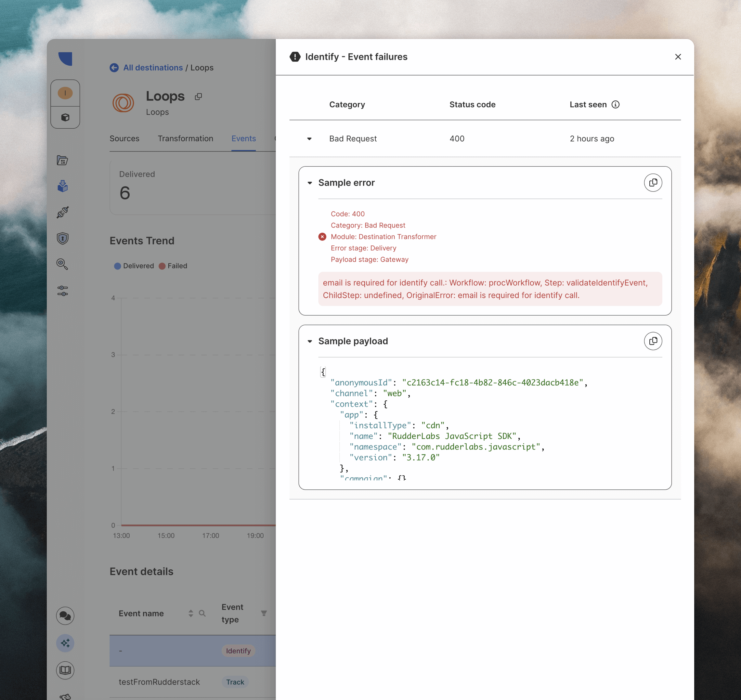Screen dimensions: 741x700
Task: Click the Track event type tag
Action: pos(235,682)
